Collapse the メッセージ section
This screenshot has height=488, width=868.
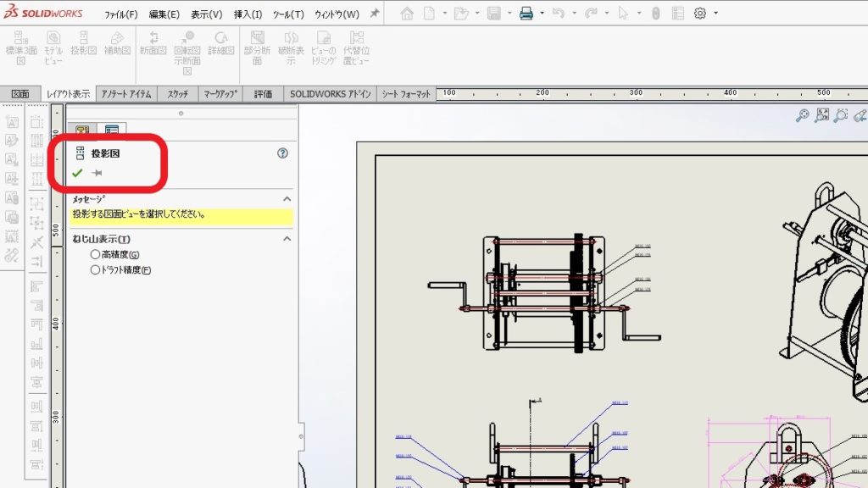(x=287, y=199)
